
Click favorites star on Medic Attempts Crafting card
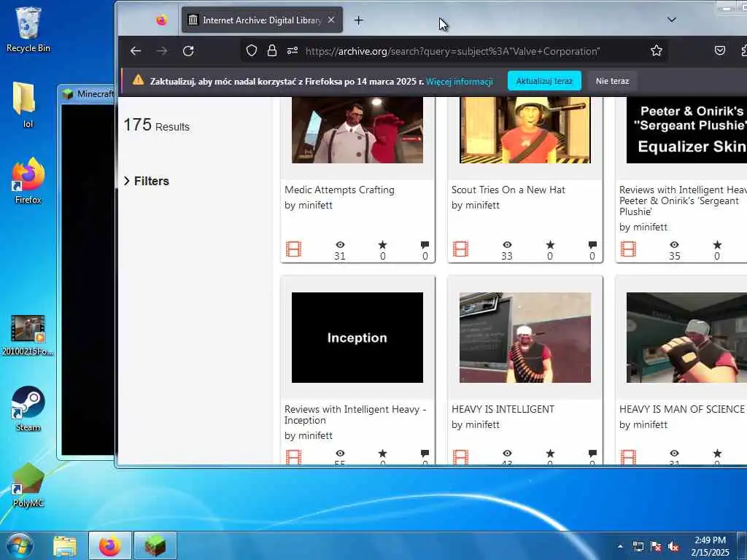point(382,245)
